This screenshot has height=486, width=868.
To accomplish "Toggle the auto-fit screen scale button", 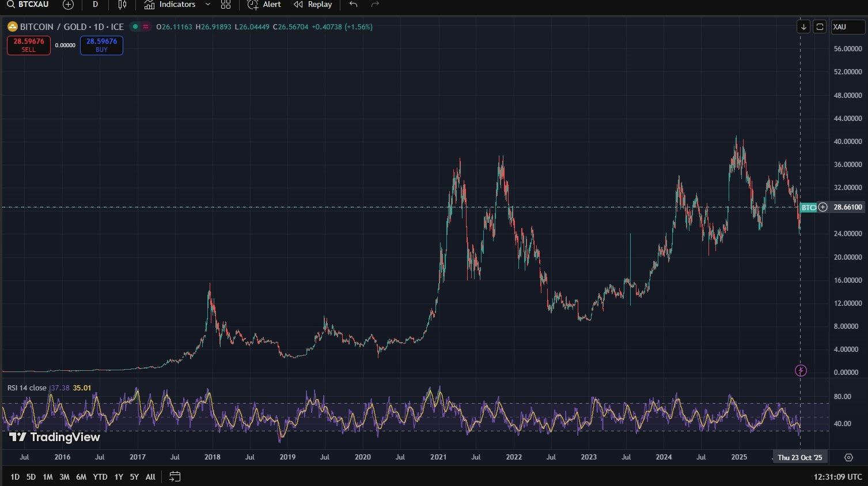I will (x=820, y=27).
